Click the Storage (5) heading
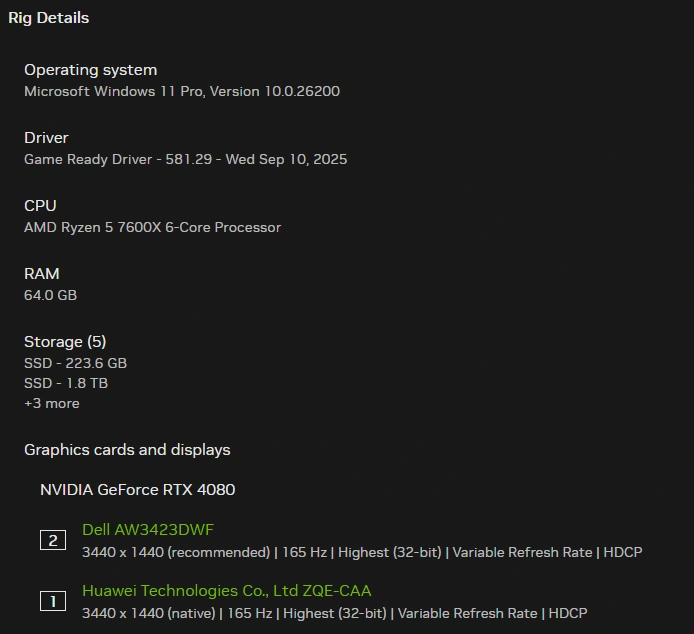The image size is (694, 634). [65, 342]
